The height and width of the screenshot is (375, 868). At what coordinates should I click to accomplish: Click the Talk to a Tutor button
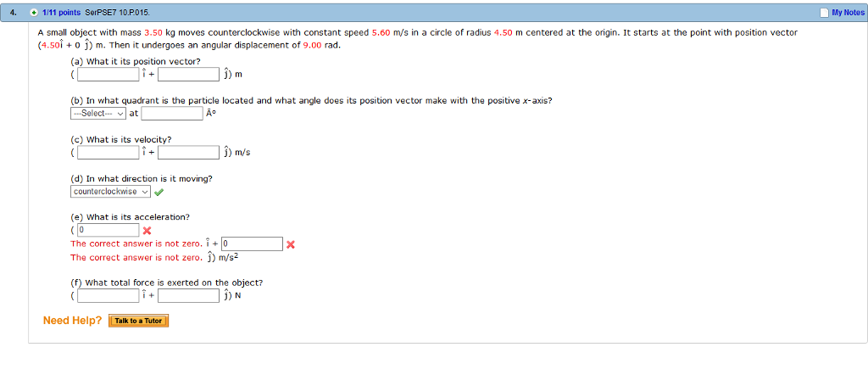tap(138, 321)
